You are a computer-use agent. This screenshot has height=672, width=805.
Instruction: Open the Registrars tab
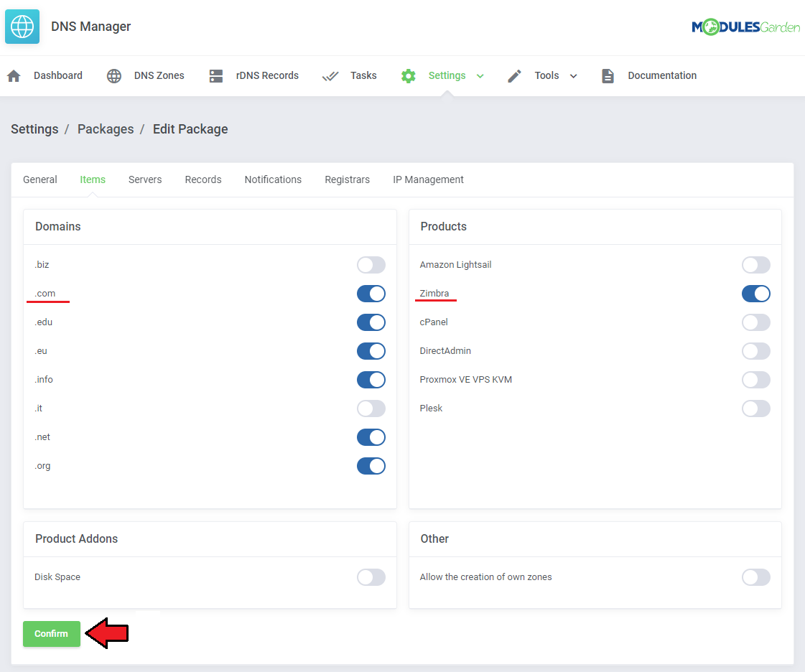tap(347, 179)
